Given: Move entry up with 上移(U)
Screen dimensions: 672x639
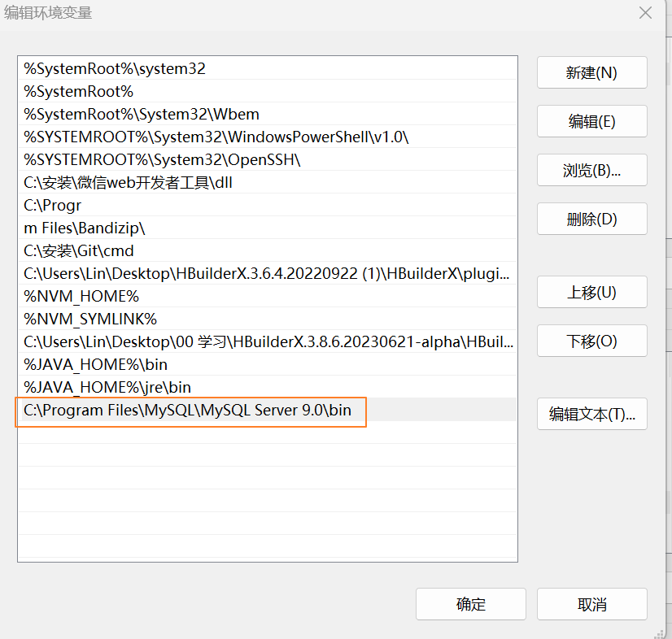Looking at the screenshot, I should [591, 293].
